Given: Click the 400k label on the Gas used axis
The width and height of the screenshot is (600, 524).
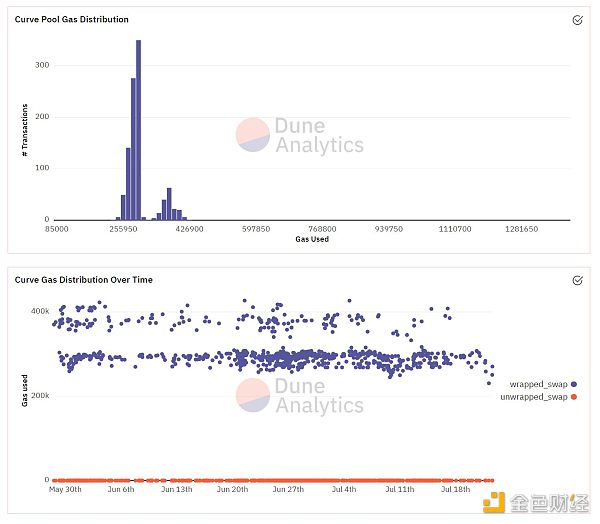Looking at the screenshot, I should tap(38, 311).
